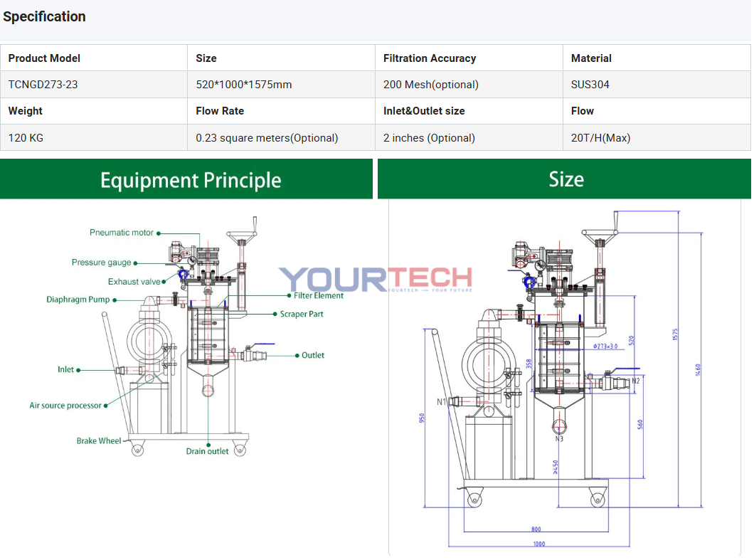Click the N3 drain marker in the size drawing
The height and width of the screenshot is (560, 754).
(559, 439)
